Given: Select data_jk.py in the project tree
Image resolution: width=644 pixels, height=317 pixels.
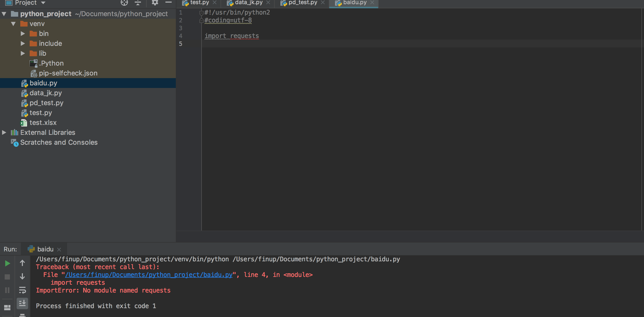Looking at the screenshot, I should pyautogui.click(x=45, y=92).
